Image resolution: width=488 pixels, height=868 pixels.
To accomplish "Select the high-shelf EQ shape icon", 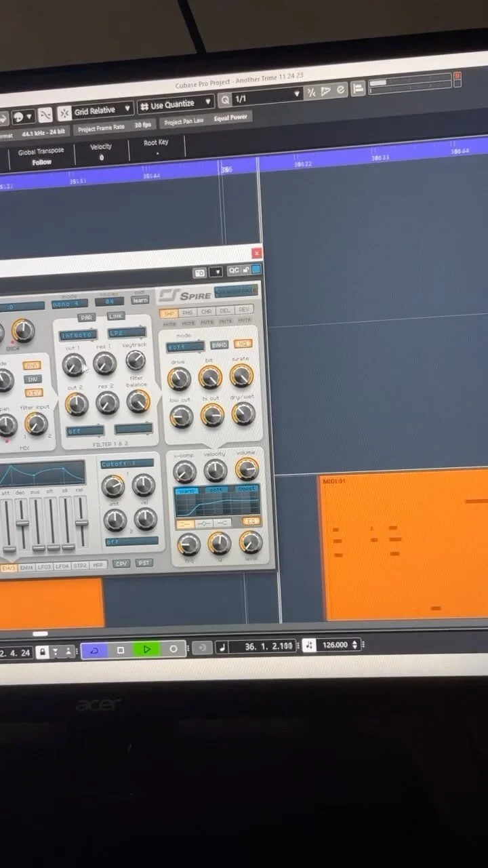I will click(x=222, y=522).
